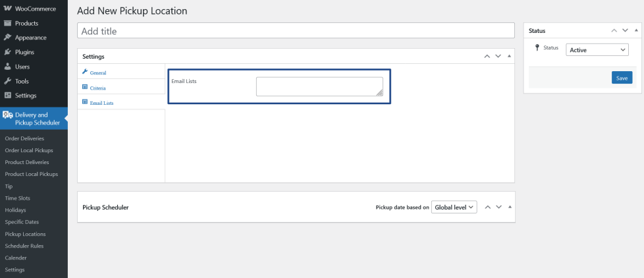Open the Time Slots submenu link

tap(17, 198)
